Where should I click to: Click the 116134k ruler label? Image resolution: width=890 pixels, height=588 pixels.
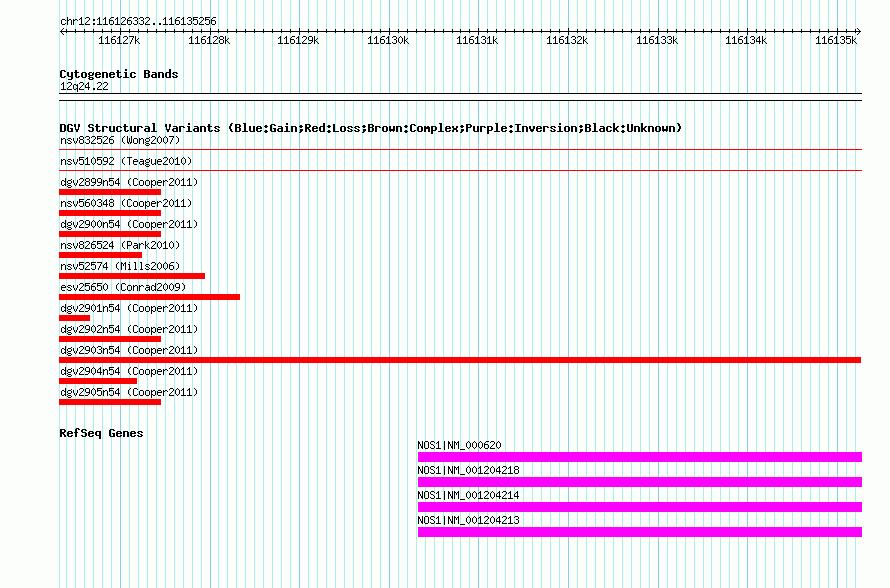746,40
